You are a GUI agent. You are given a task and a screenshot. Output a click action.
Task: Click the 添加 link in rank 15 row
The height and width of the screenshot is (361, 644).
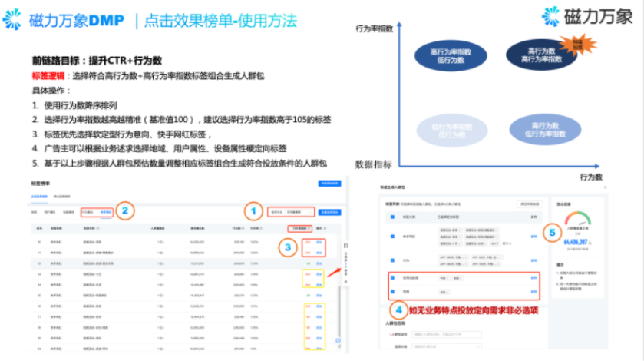tap(319, 296)
